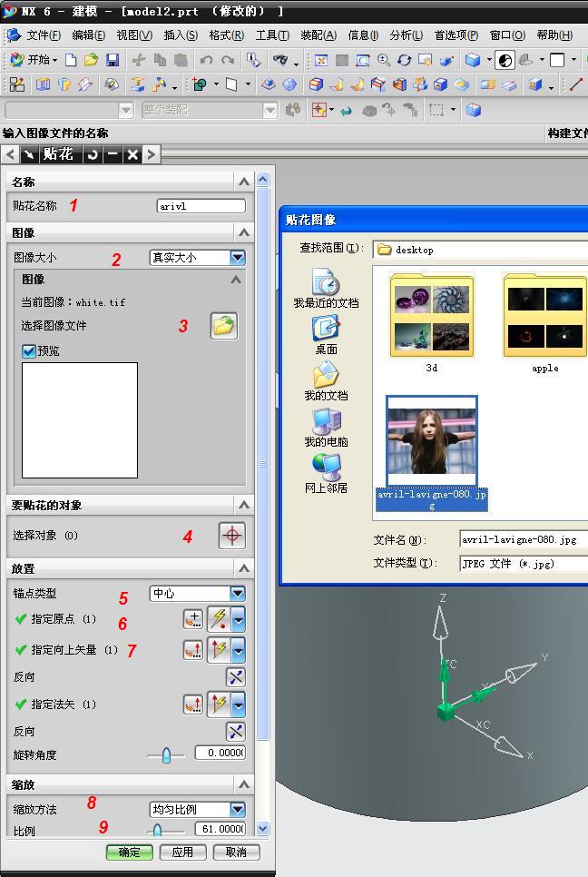Click the 指定向上矢量 vector constructor icon
The image size is (588, 877).
(193, 649)
